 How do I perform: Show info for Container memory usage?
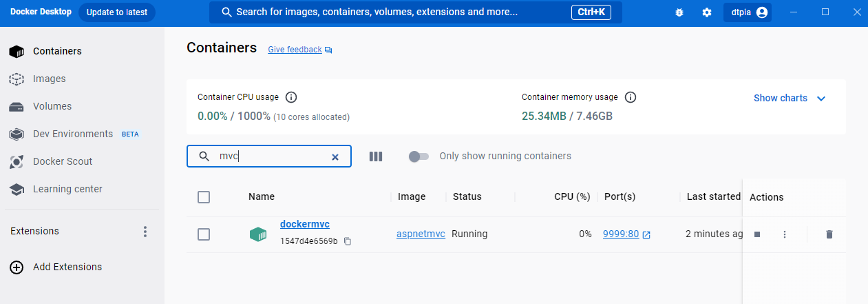[630, 97]
